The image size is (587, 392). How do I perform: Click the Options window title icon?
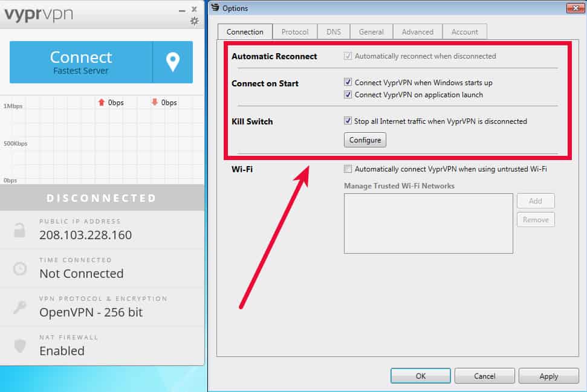coord(215,7)
